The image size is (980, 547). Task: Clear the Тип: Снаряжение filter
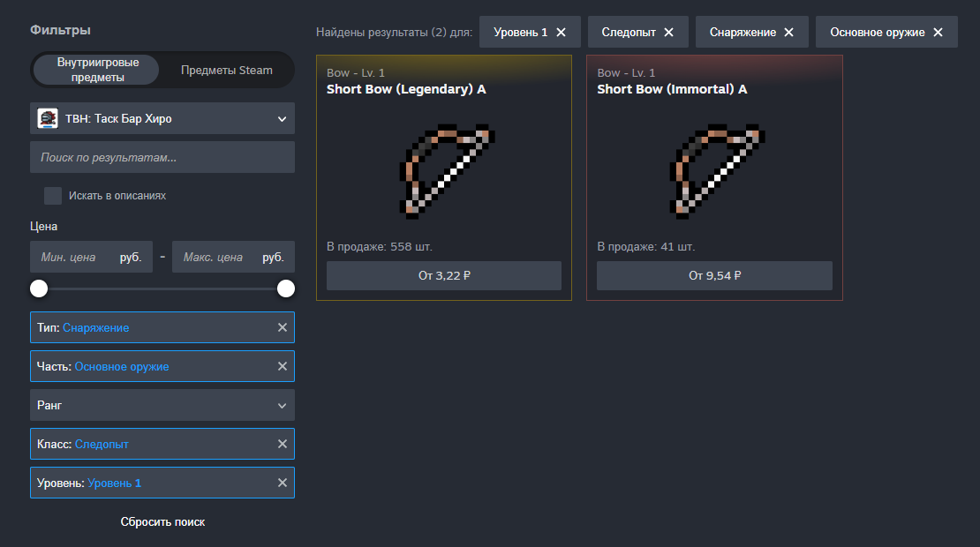tap(283, 327)
